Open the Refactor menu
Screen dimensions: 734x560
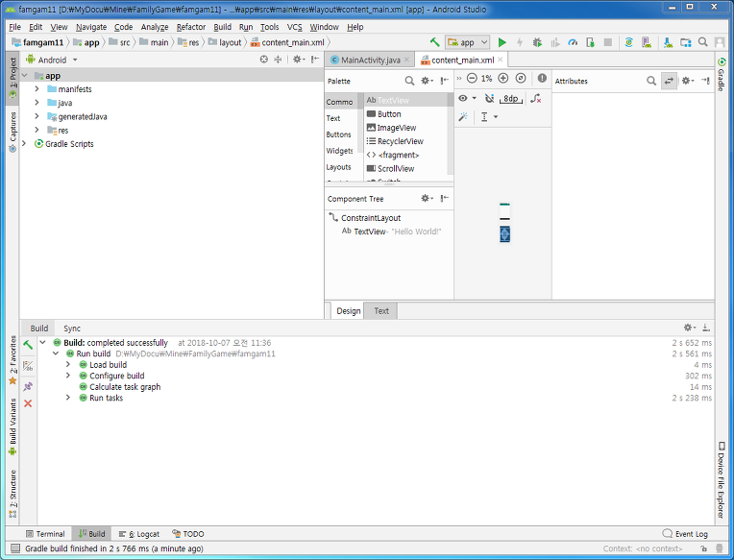(191, 27)
